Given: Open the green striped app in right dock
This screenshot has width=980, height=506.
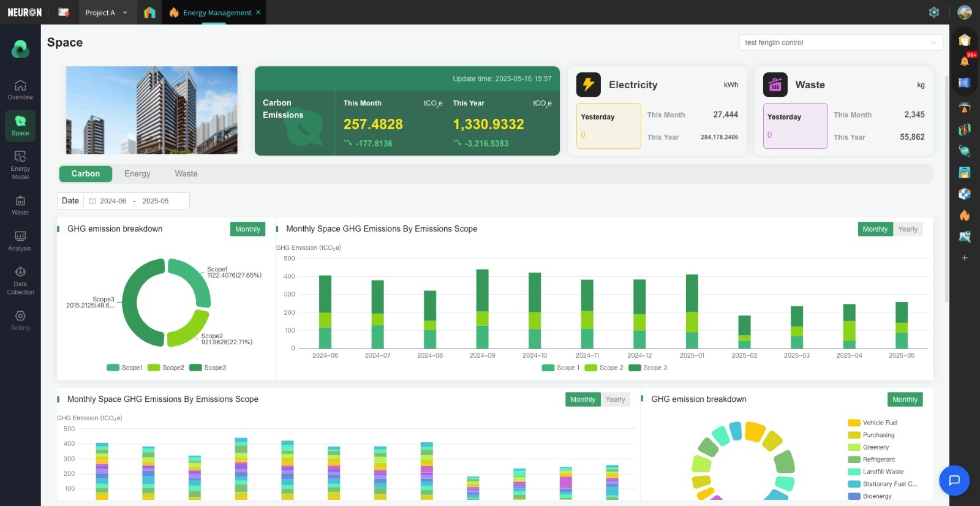Looking at the screenshot, I should [965, 129].
